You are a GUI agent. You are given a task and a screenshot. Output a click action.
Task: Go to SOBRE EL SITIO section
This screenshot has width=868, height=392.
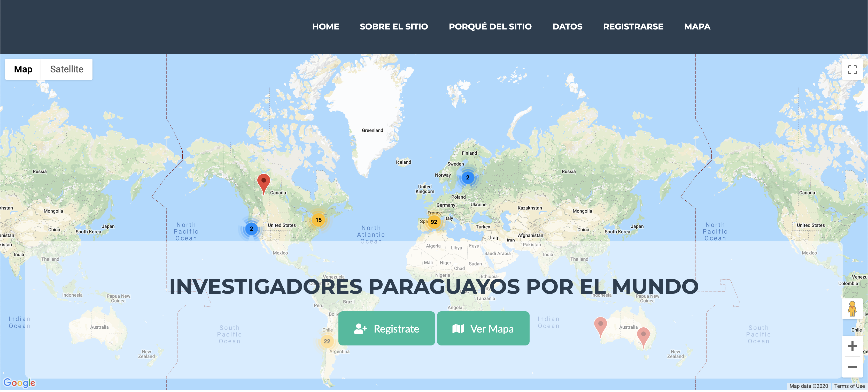(x=393, y=27)
